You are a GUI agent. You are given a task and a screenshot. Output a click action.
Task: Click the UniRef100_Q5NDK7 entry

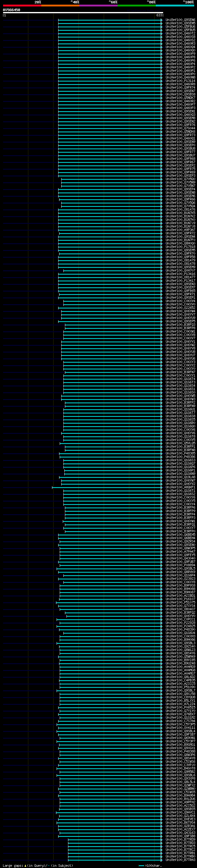click(180, 98)
